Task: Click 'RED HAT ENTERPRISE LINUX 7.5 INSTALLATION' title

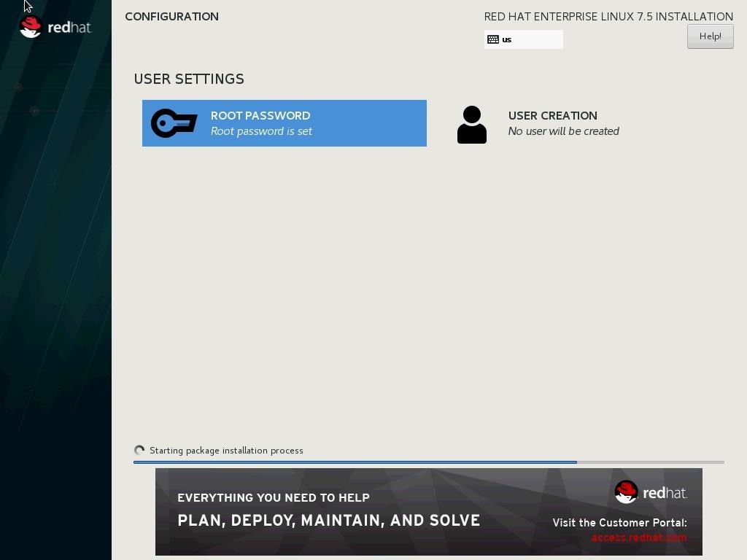Action: (x=608, y=17)
